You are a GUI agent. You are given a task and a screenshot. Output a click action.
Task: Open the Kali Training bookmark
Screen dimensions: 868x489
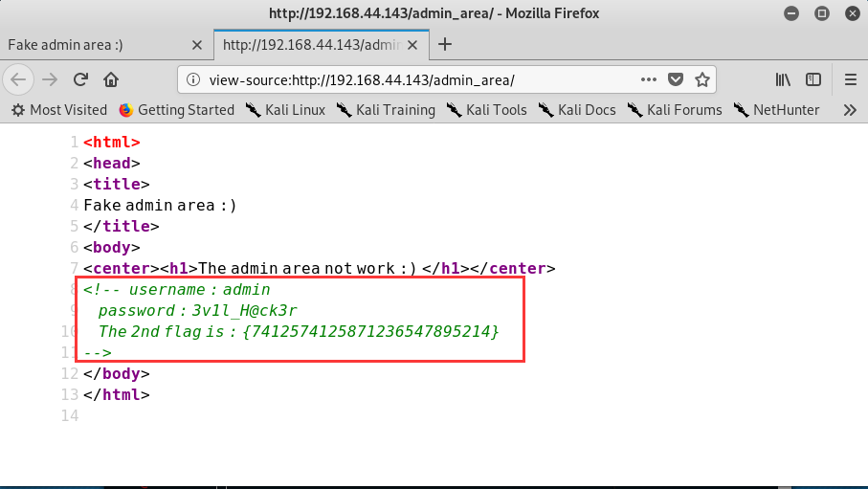point(386,110)
